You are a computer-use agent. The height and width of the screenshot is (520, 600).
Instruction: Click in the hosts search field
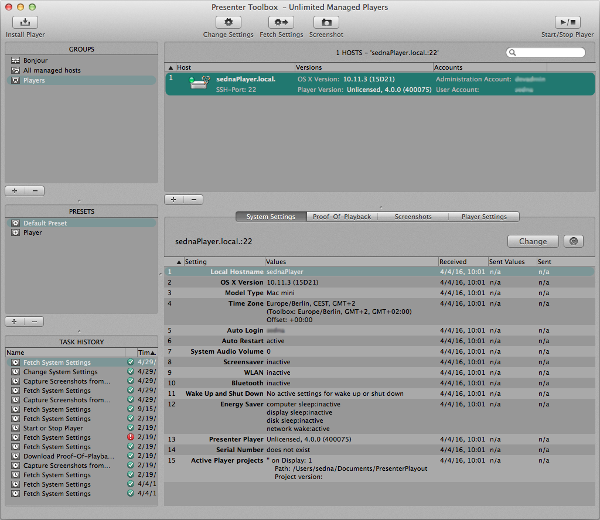click(x=545, y=52)
